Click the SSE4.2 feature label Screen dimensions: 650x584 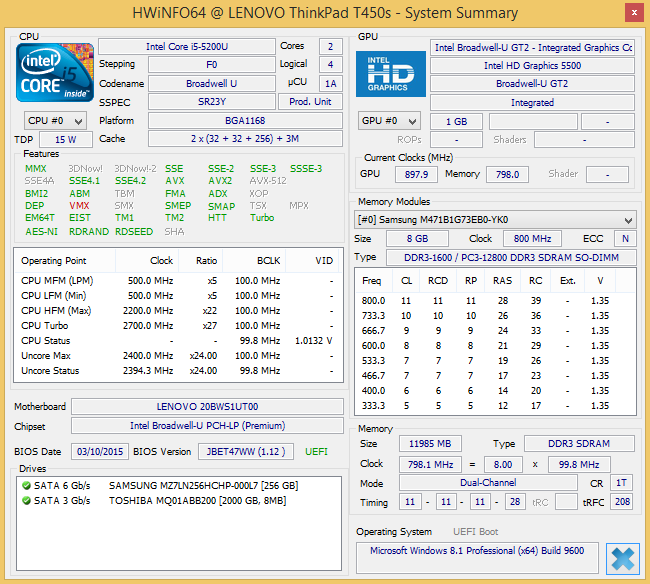tap(131, 181)
